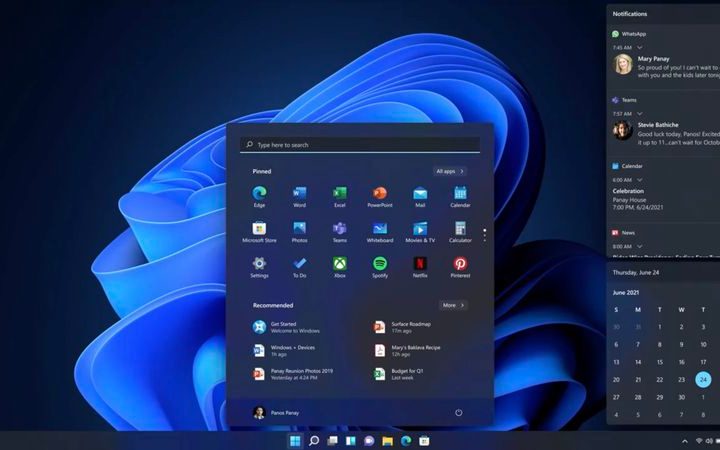Click the Thursday, June 24 date label

pos(636,272)
